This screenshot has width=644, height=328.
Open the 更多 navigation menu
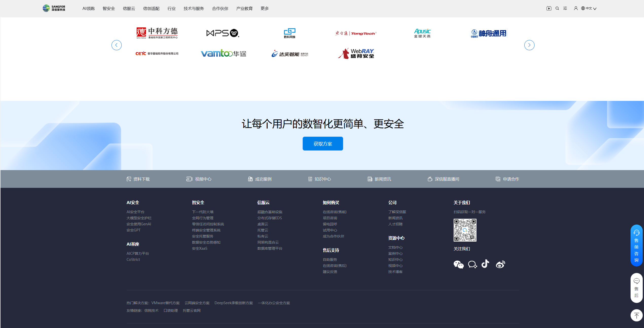(x=265, y=9)
